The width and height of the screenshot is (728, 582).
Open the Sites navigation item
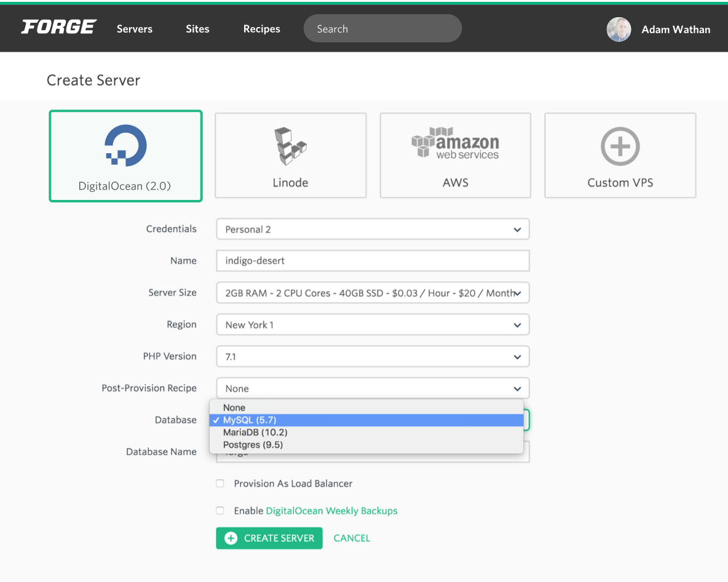(x=197, y=29)
